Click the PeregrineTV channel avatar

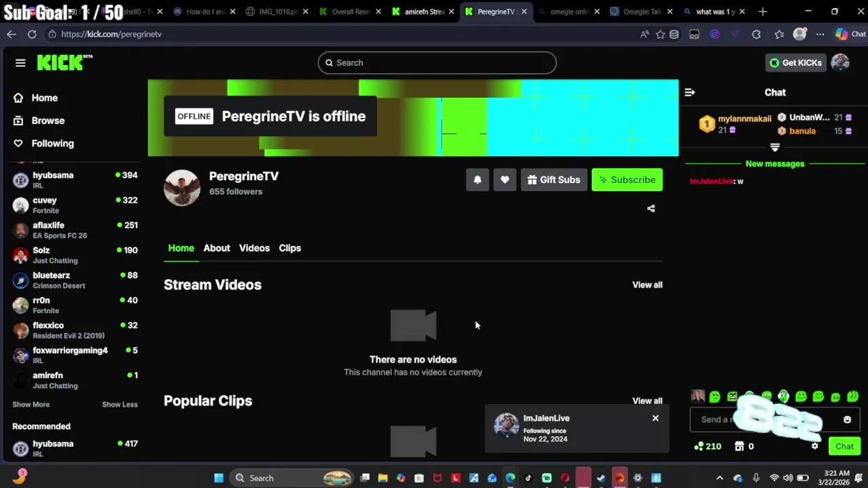click(x=182, y=187)
